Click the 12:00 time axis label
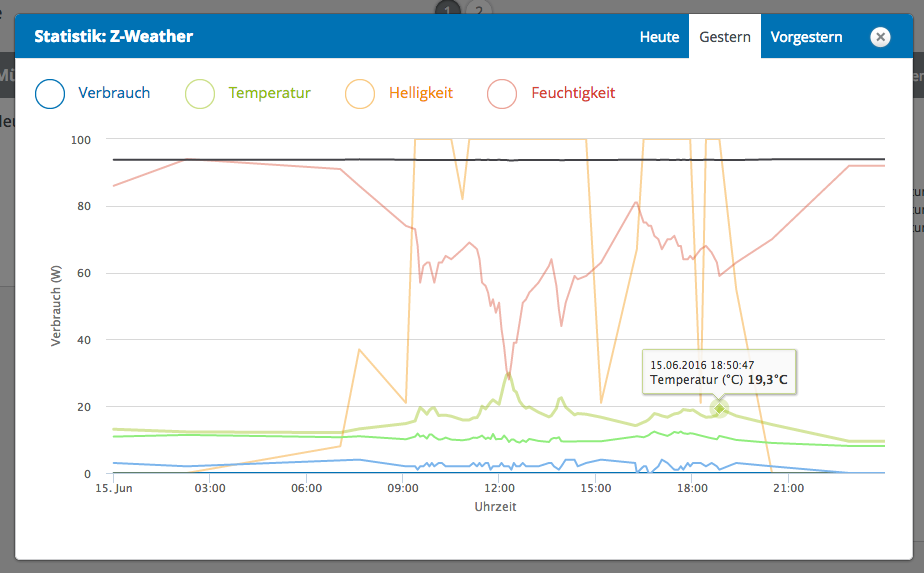 coord(499,488)
